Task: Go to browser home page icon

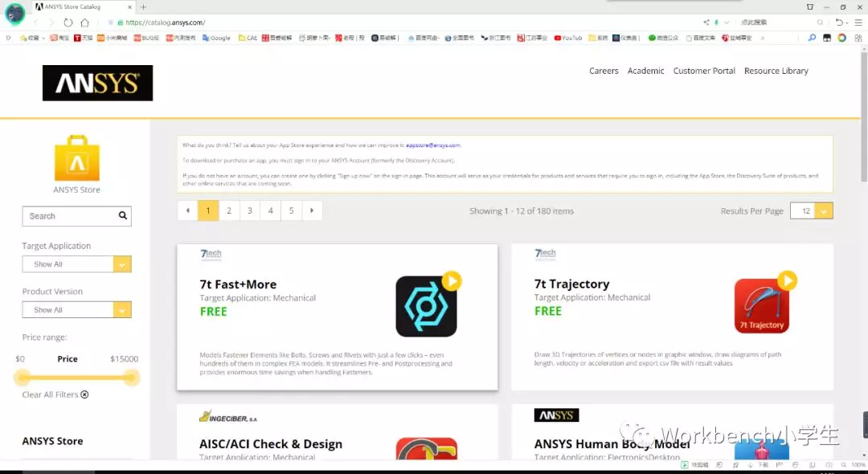Action: (x=84, y=22)
